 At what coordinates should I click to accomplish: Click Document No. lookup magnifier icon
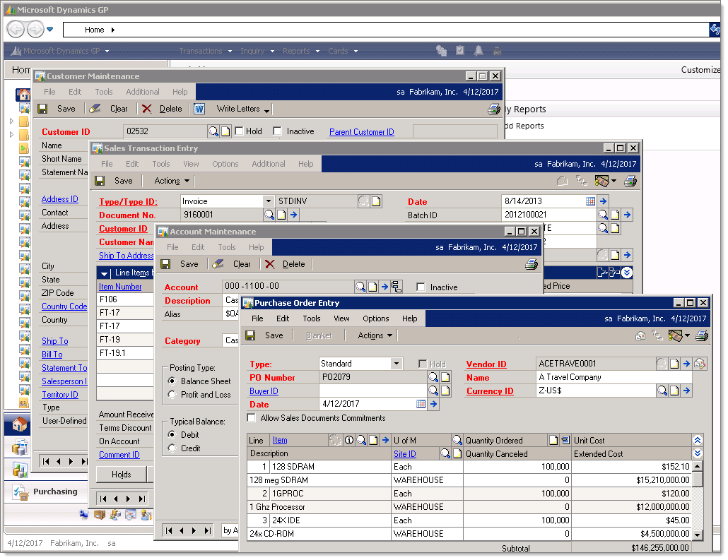pyautogui.click(x=269, y=215)
